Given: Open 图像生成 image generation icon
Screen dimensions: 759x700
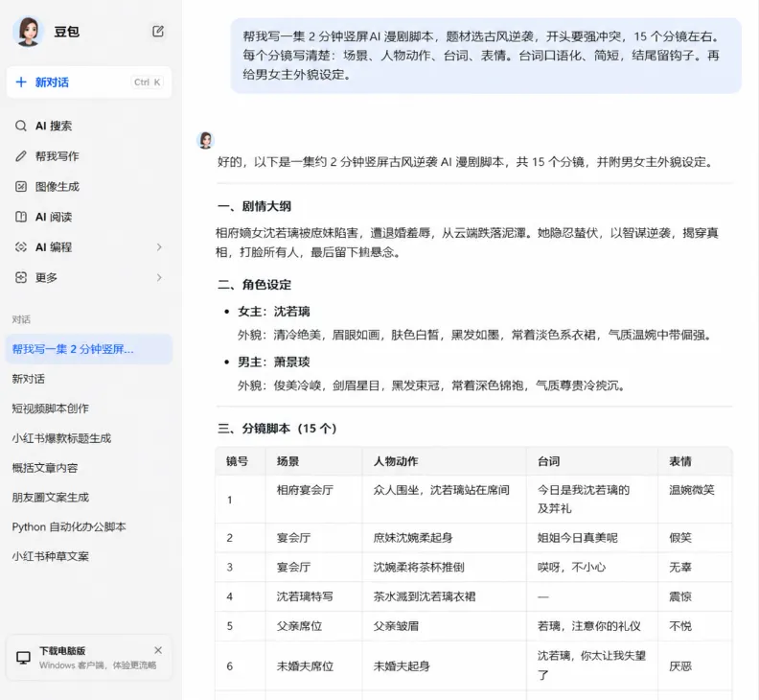Looking at the screenshot, I should coord(21,186).
